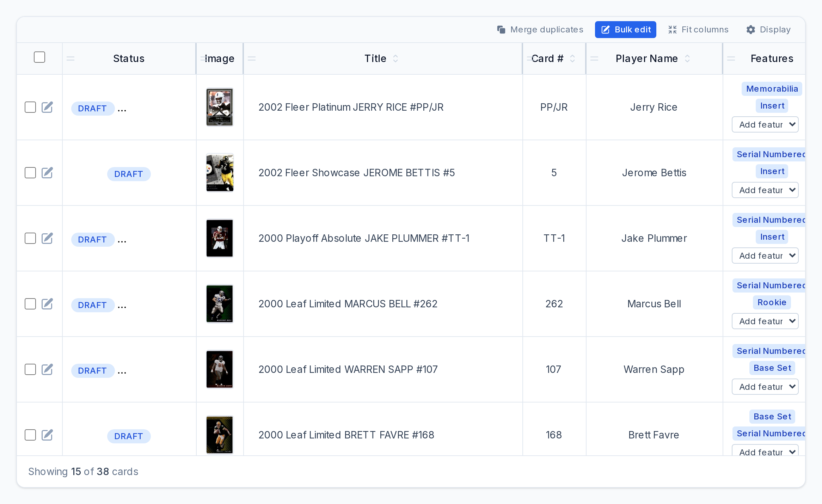
Task: Select the Memorabilia tag on Jerry Rice
Action: click(x=772, y=89)
